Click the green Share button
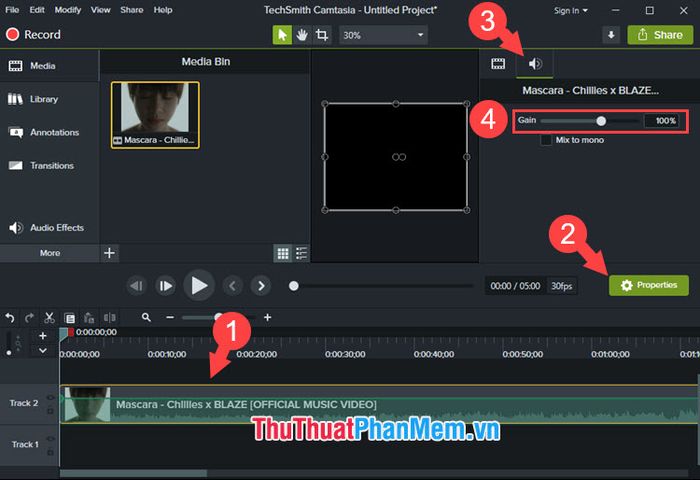This screenshot has width=700, height=480. click(x=660, y=35)
